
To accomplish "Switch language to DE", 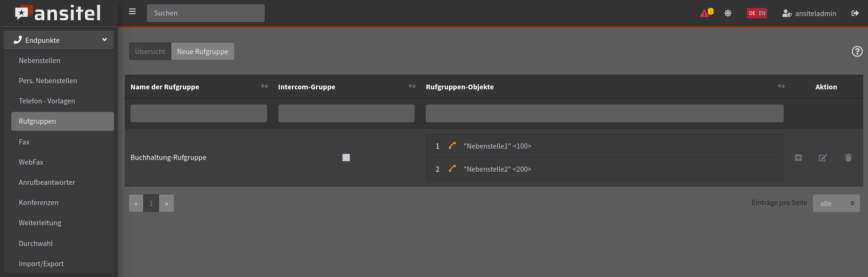I will tap(752, 13).
